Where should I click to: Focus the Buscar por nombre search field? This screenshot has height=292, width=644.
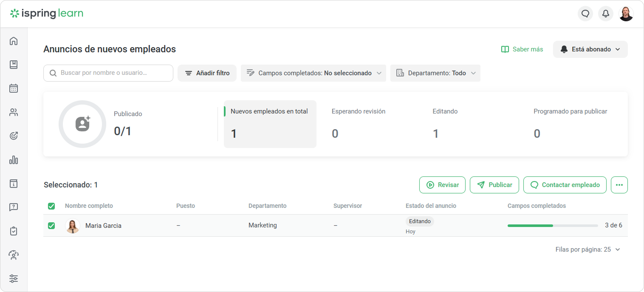point(108,73)
